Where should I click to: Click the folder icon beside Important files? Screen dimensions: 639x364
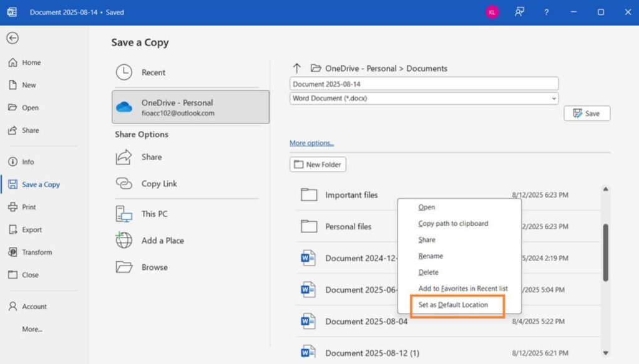pyautogui.click(x=309, y=194)
